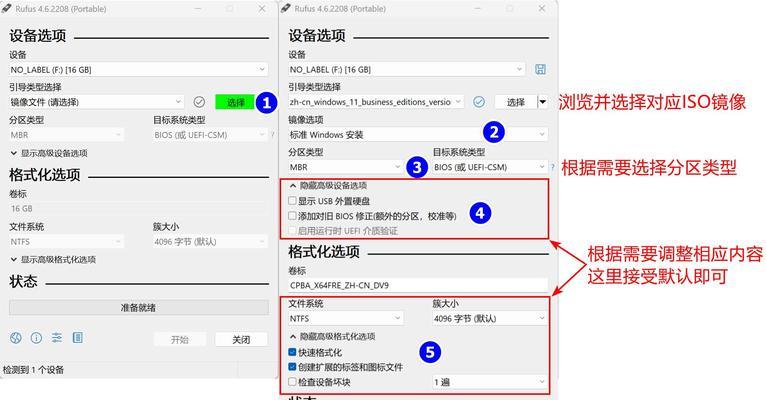The height and width of the screenshot is (400, 766).
Task: Open the 1 遍 bad-block passes dropdown
Action: [490, 381]
